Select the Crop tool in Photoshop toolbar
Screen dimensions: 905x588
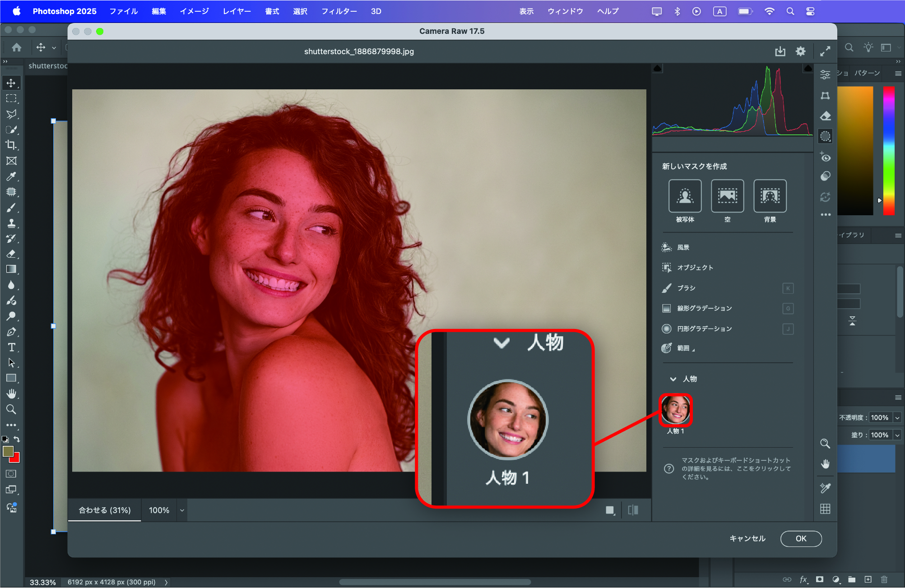(x=11, y=145)
